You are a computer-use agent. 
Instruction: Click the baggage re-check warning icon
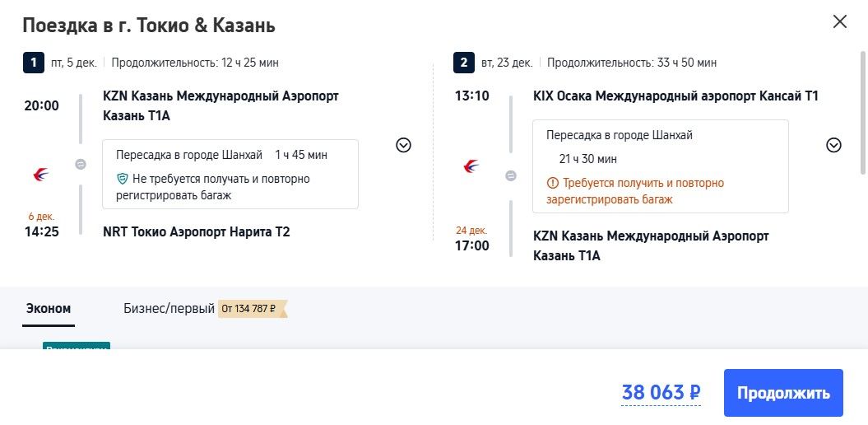click(552, 183)
